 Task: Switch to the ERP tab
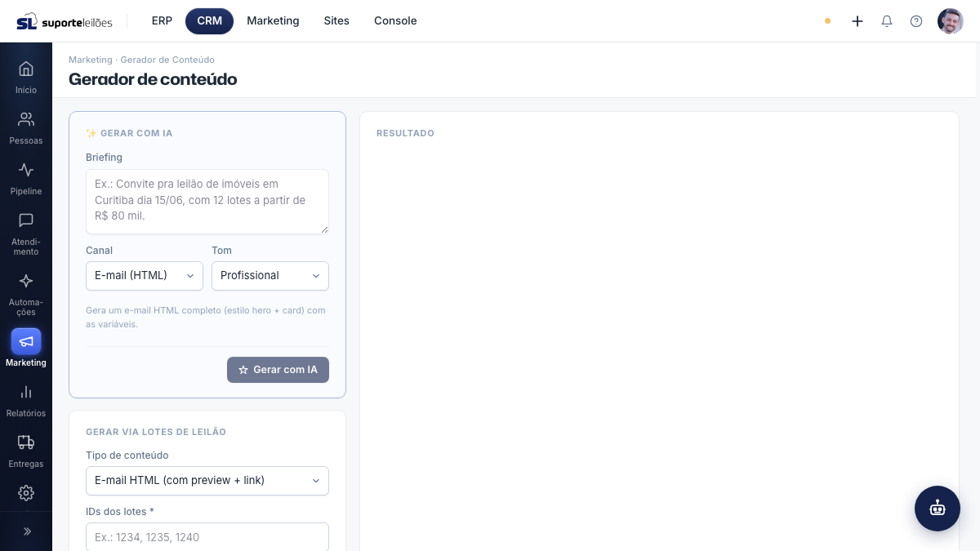pyautogui.click(x=162, y=21)
